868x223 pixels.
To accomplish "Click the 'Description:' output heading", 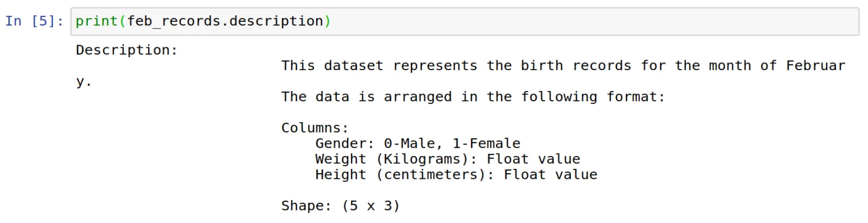I will pyautogui.click(x=127, y=50).
